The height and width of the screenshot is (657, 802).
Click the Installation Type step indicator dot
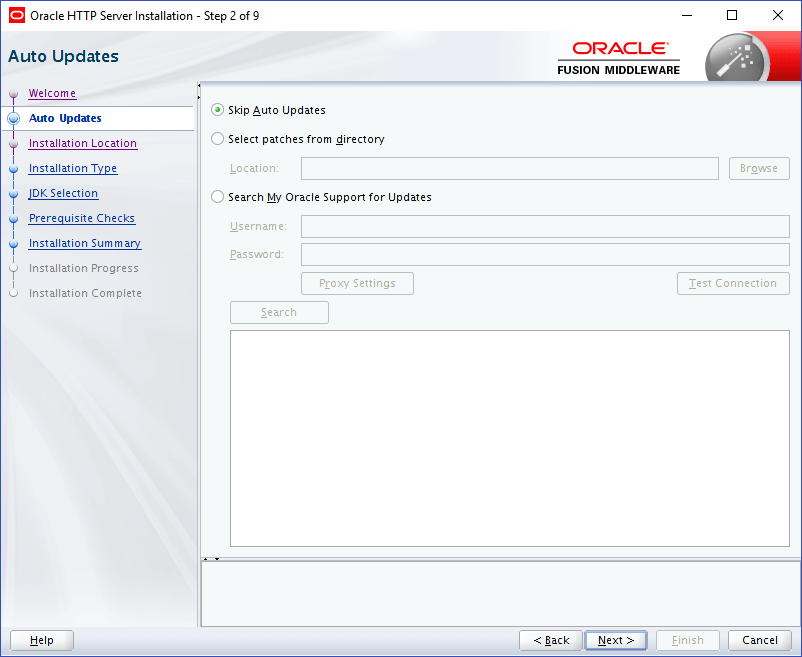point(13,168)
